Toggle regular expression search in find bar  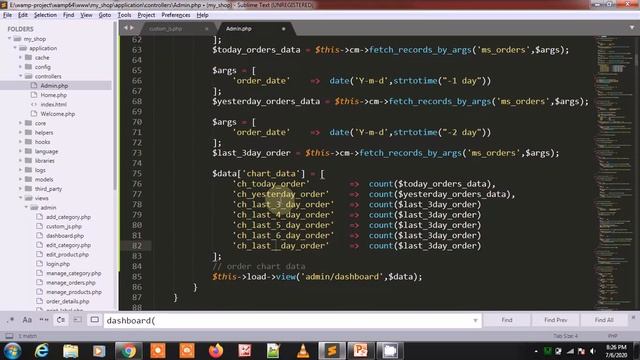click(11, 320)
